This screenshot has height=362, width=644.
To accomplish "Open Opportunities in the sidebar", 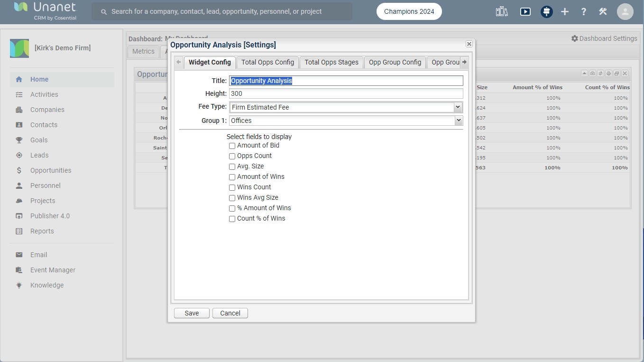I will (51, 170).
